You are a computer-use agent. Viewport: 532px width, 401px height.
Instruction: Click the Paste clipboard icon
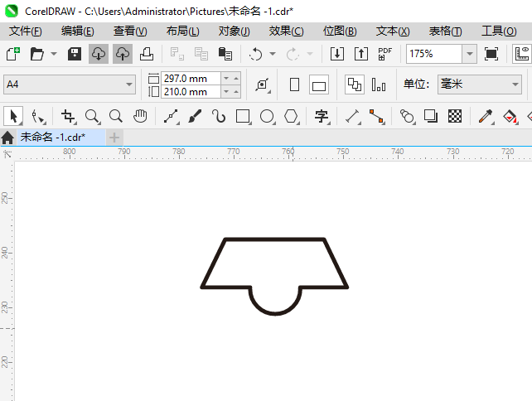(x=225, y=54)
